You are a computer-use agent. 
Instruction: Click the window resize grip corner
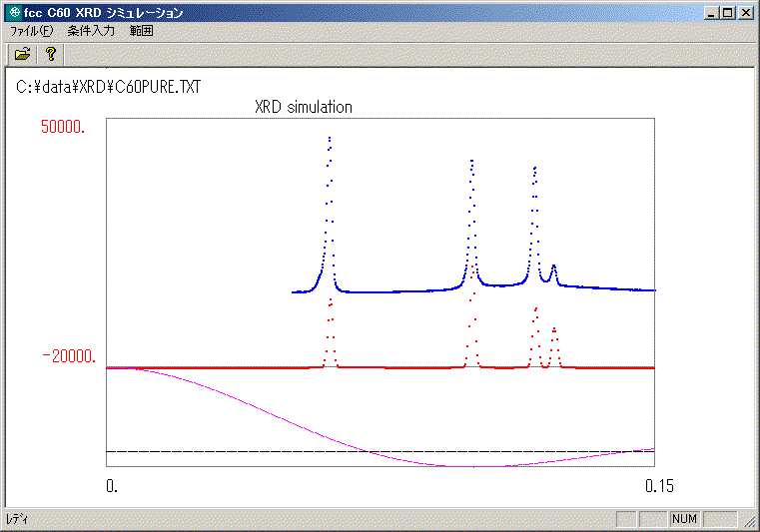[x=748, y=521]
